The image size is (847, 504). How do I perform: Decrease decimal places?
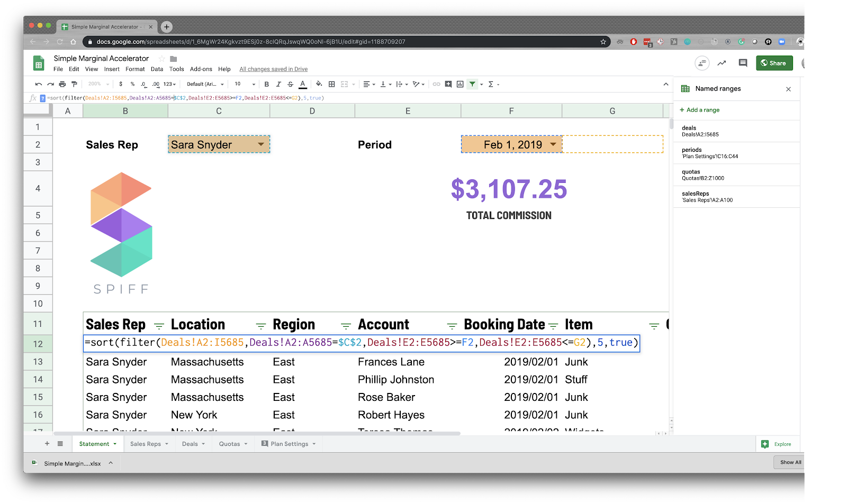(x=143, y=84)
